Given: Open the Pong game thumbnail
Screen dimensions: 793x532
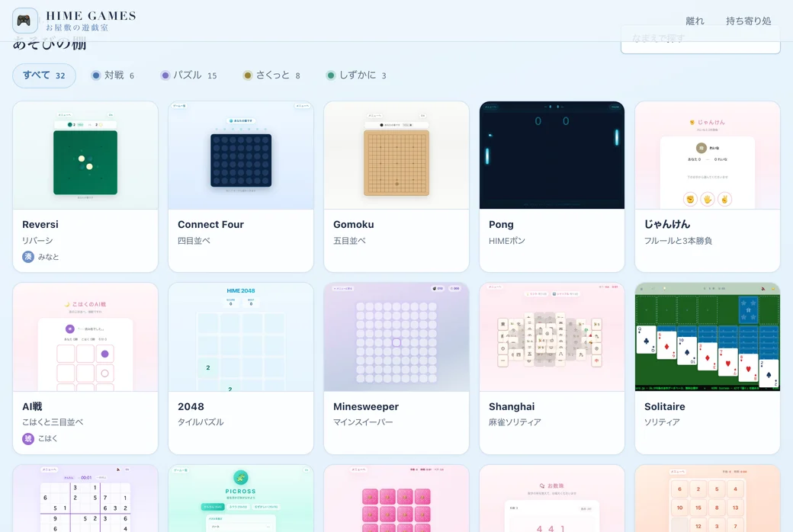Looking at the screenshot, I should pos(552,155).
